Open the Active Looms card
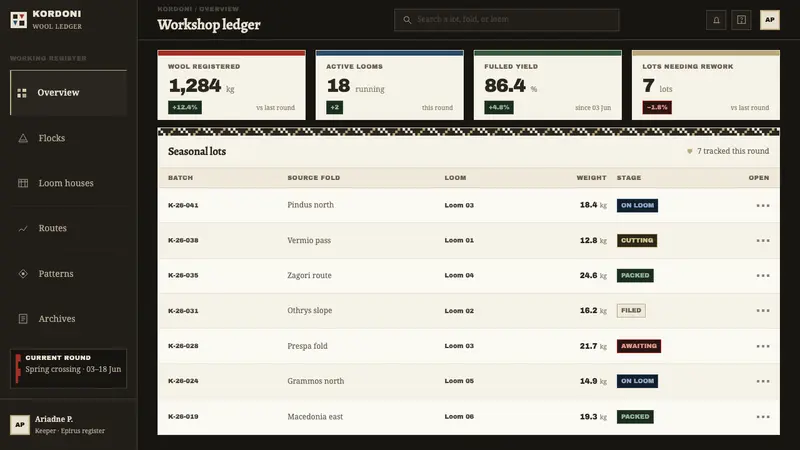 pyautogui.click(x=390, y=85)
